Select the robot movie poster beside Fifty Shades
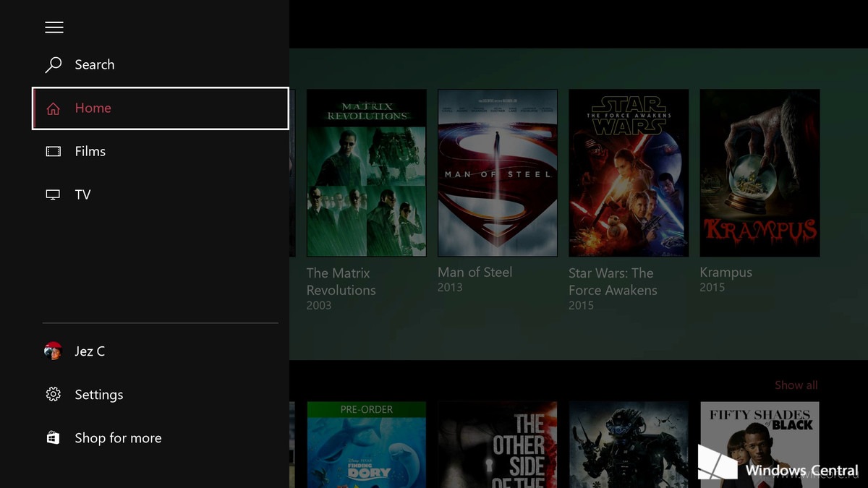Image resolution: width=868 pixels, height=488 pixels. coord(629,445)
